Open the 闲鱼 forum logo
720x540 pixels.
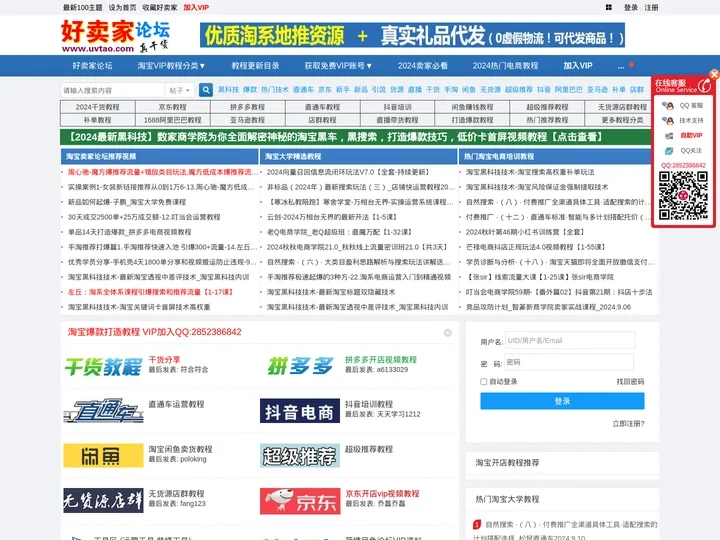tap(103, 456)
